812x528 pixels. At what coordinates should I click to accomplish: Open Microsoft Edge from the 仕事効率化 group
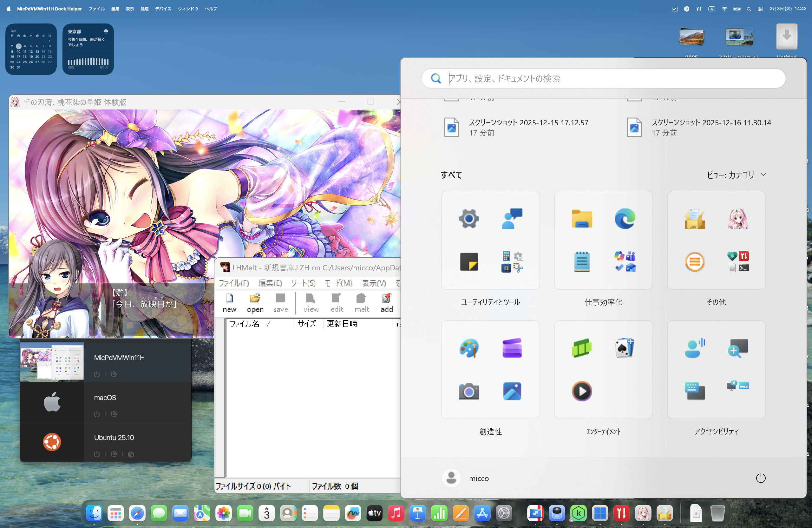[x=625, y=219]
